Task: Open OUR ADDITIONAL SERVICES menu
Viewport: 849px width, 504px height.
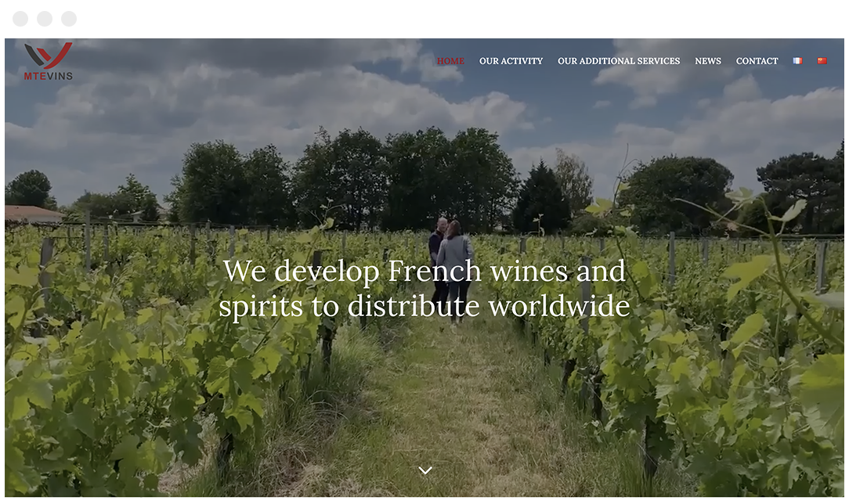Action: pos(619,61)
